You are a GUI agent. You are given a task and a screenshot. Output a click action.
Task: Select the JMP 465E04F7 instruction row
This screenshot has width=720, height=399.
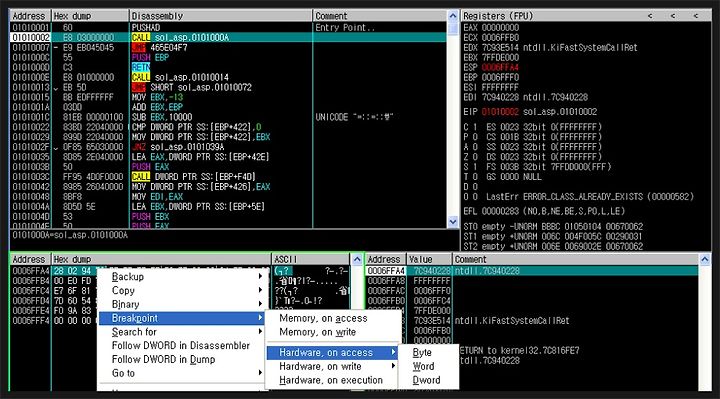point(228,47)
